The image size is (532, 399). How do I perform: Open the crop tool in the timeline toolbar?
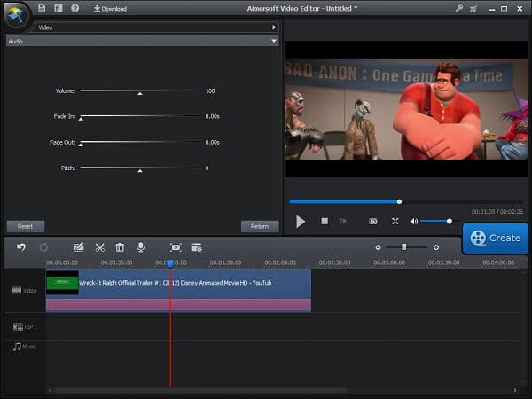point(176,247)
